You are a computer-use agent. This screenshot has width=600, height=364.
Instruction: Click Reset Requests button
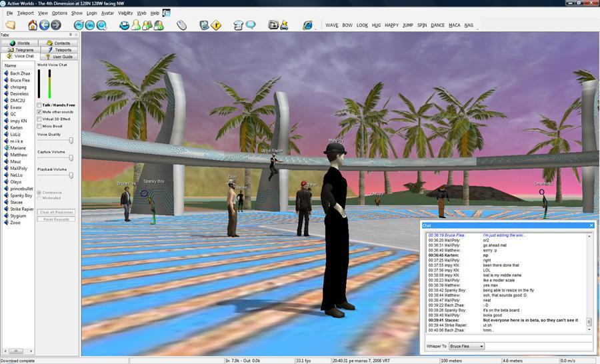point(56,219)
